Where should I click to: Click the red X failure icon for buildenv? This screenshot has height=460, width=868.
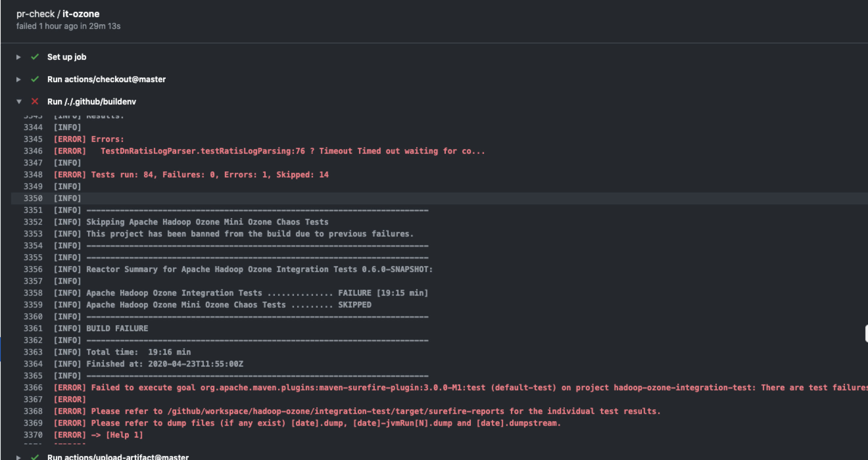pyautogui.click(x=35, y=101)
